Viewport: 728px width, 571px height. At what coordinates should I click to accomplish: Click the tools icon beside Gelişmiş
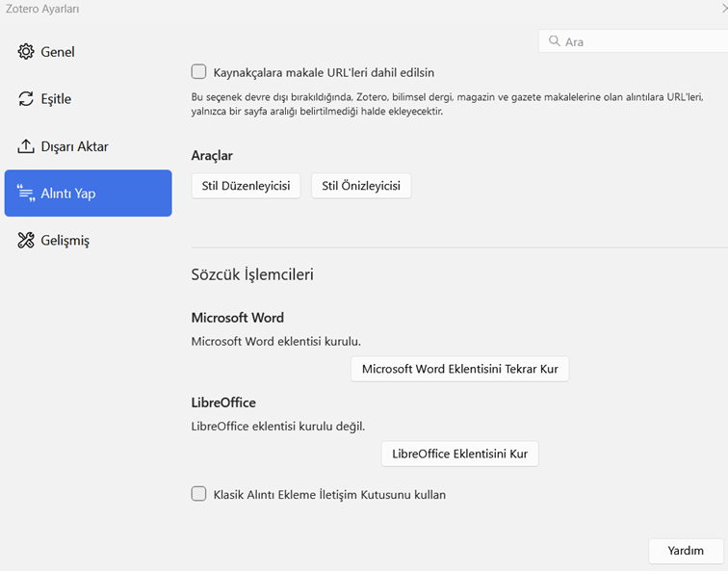26,241
